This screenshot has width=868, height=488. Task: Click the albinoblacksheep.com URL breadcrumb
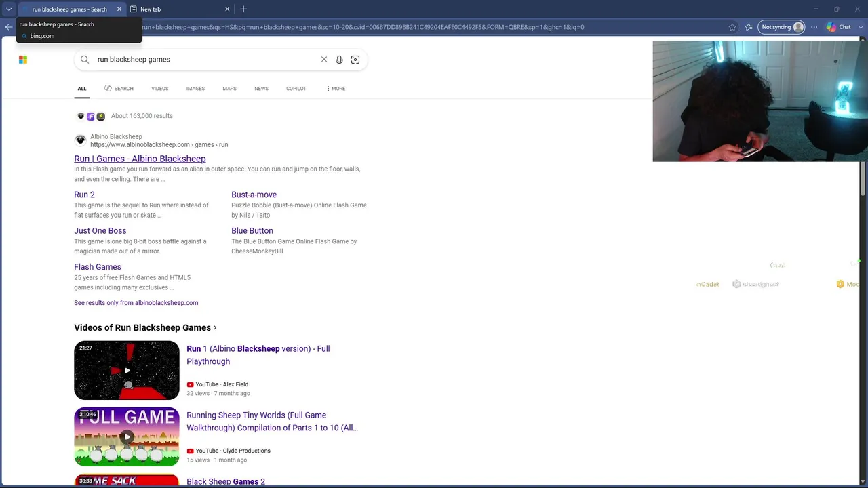tap(159, 144)
